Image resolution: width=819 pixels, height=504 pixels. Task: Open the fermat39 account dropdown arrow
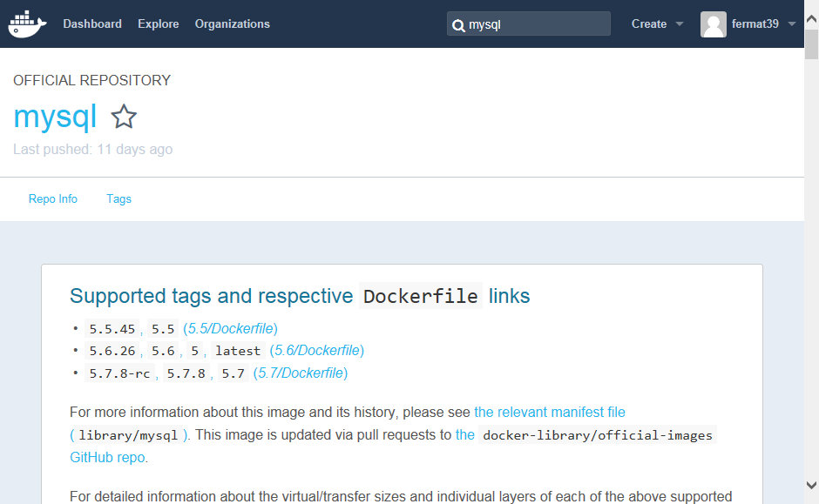click(791, 24)
